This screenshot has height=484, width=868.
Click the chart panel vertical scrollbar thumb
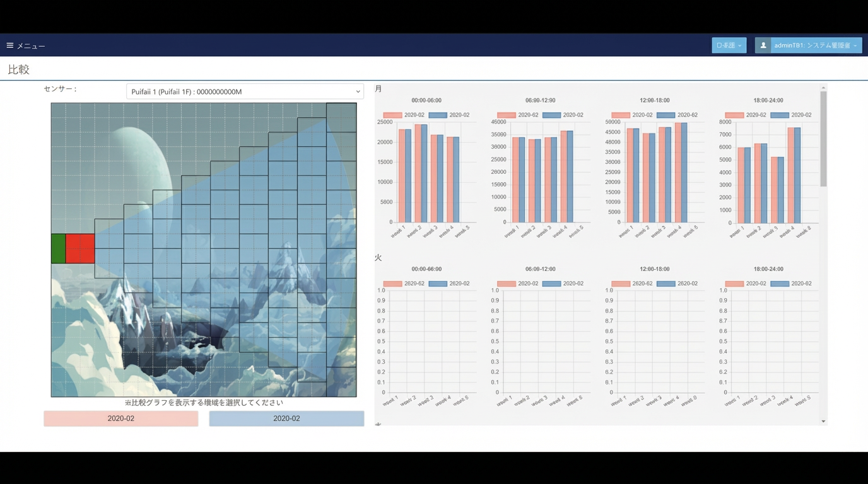[823, 139]
